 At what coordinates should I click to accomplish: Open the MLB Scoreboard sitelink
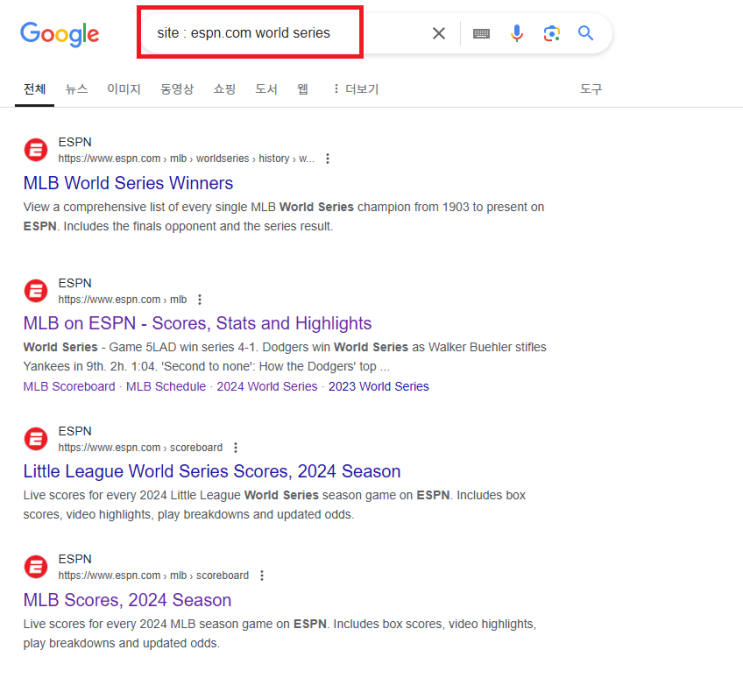tap(69, 387)
